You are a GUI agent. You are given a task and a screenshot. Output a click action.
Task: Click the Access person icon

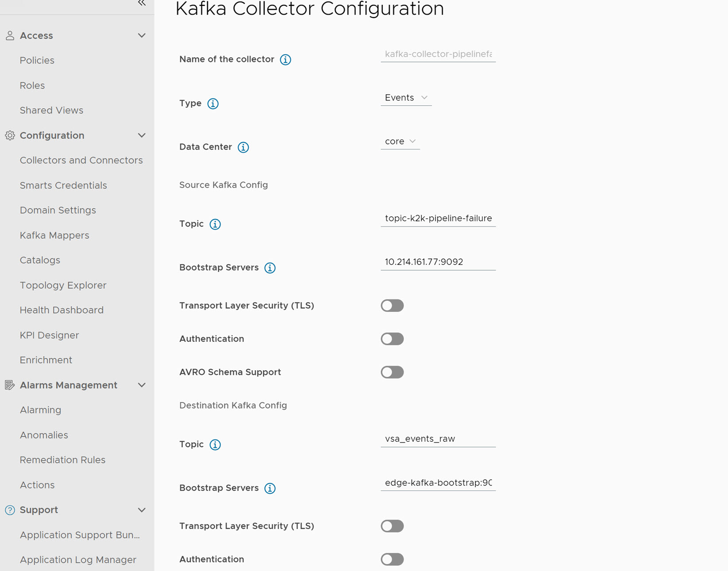tap(10, 35)
